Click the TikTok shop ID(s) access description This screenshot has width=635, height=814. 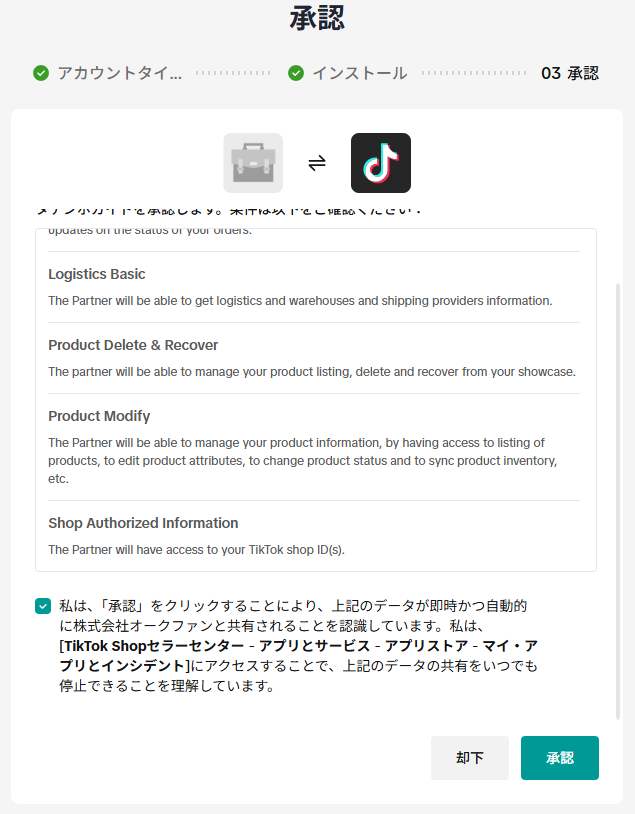coord(196,549)
